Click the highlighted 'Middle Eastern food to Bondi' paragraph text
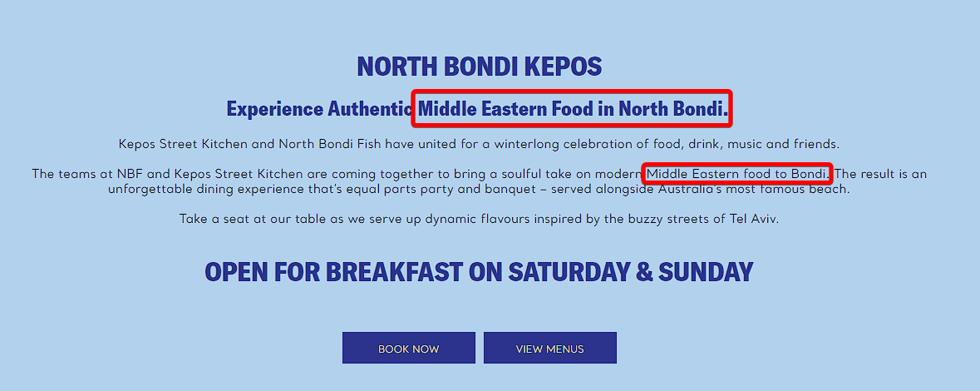This screenshot has height=391, width=980. tap(736, 174)
